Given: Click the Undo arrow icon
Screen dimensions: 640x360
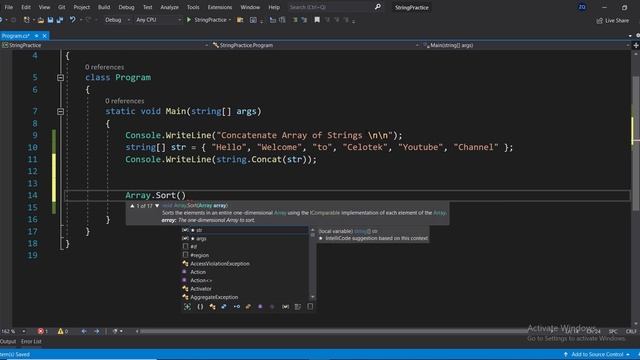Looking at the screenshot, I should [x=72, y=20].
